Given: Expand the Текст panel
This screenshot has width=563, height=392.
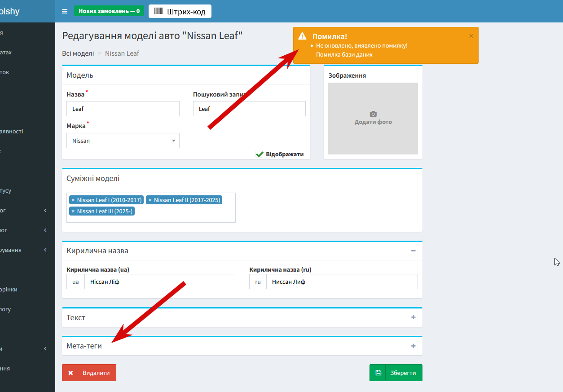Looking at the screenshot, I should pos(413,317).
